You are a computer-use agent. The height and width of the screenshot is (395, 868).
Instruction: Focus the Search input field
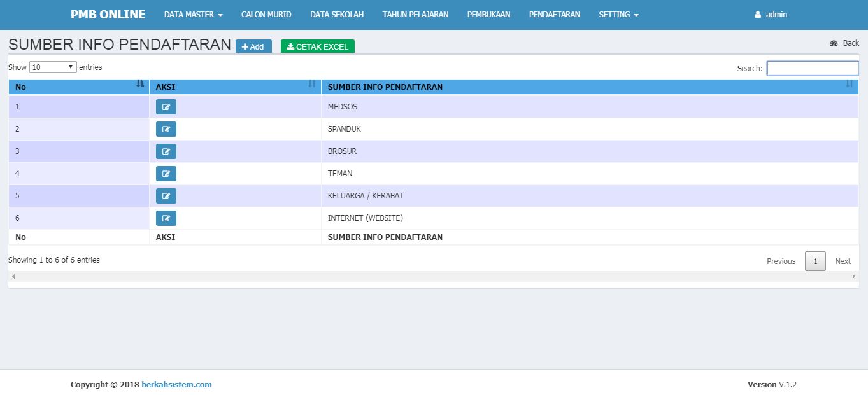click(x=812, y=68)
